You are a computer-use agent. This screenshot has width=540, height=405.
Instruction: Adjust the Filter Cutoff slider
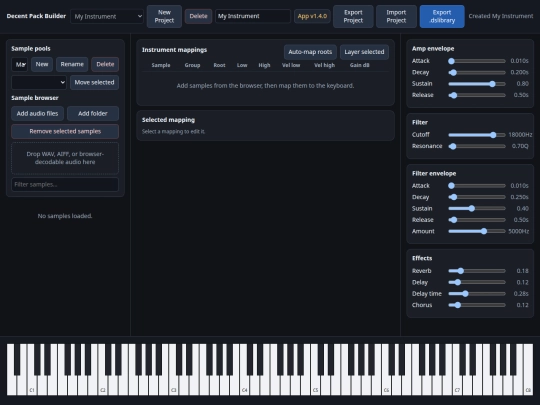pyautogui.click(x=477, y=135)
